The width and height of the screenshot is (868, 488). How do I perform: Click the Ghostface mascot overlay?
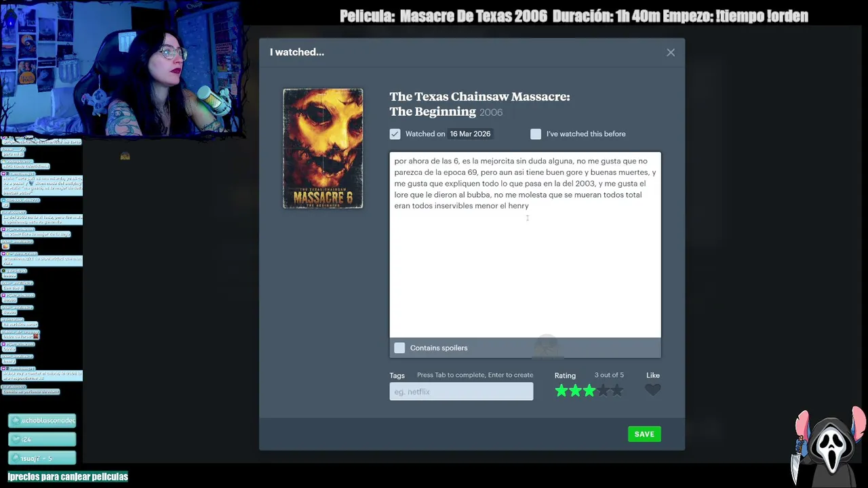[829, 447]
